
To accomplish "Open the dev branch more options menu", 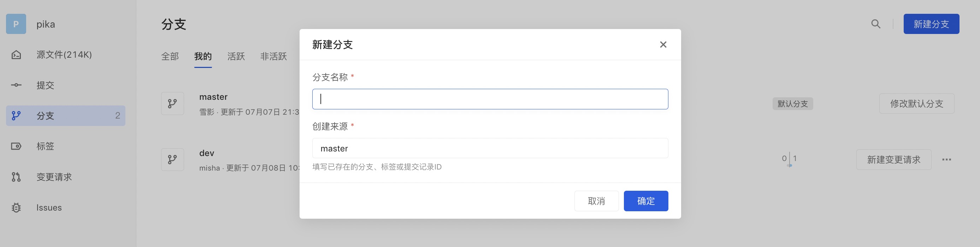I will [946, 160].
